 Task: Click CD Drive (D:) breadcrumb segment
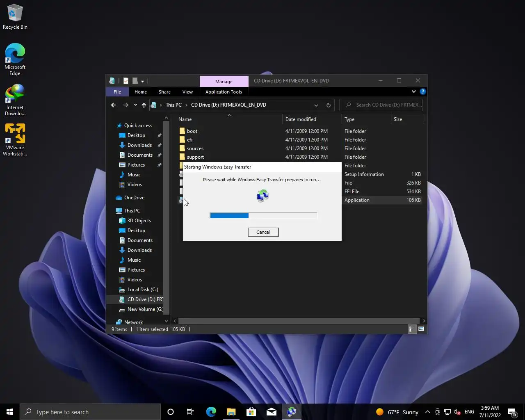(228, 105)
